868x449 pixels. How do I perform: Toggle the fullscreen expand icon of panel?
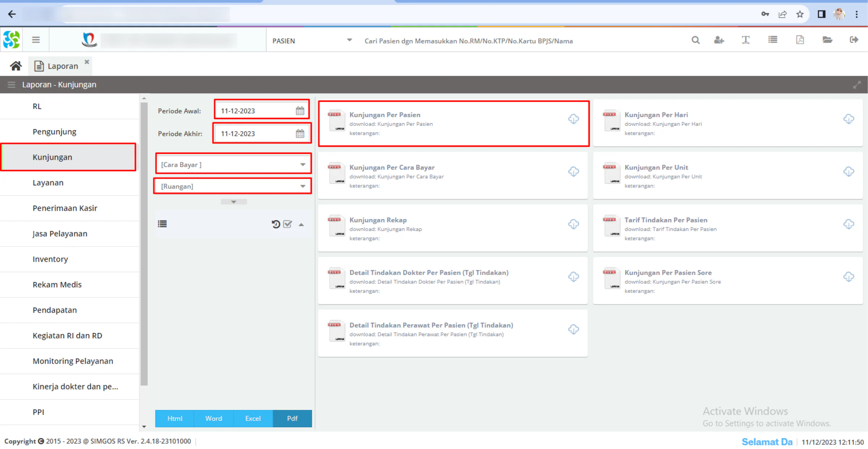(857, 85)
